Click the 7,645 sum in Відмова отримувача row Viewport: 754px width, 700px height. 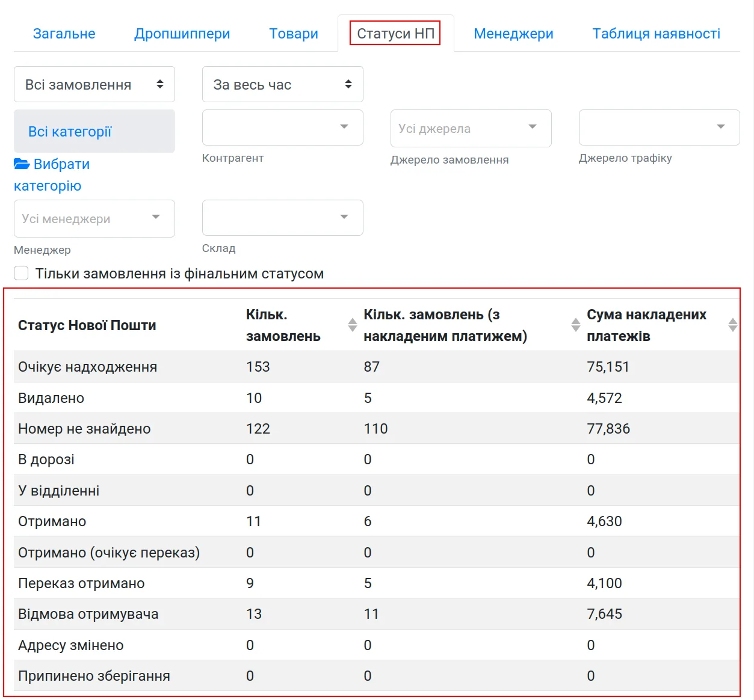(x=604, y=614)
